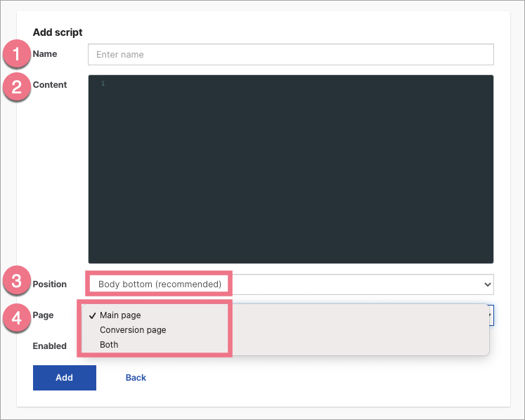Image resolution: width=525 pixels, height=420 pixels.
Task: Click the Enabled label
Action: tap(49, 346)
